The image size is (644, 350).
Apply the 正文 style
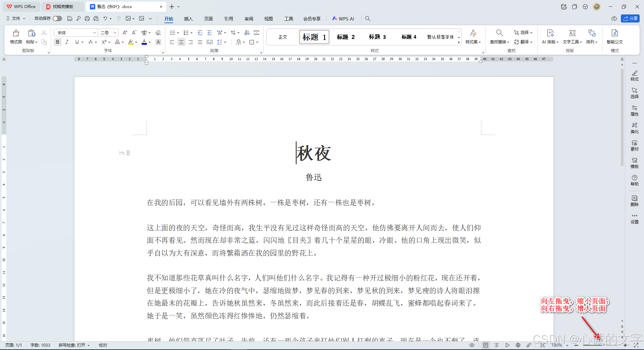click(x=283, y=37)
